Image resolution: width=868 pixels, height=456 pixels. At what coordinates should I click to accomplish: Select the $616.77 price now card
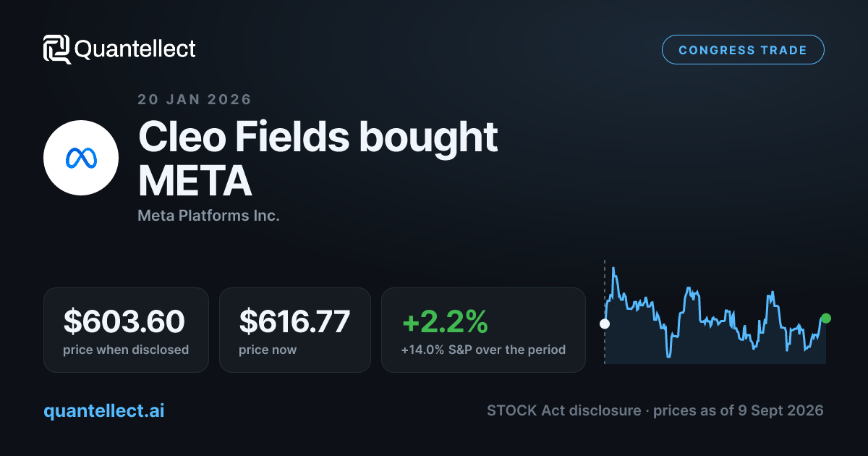(x=295, y=330)
